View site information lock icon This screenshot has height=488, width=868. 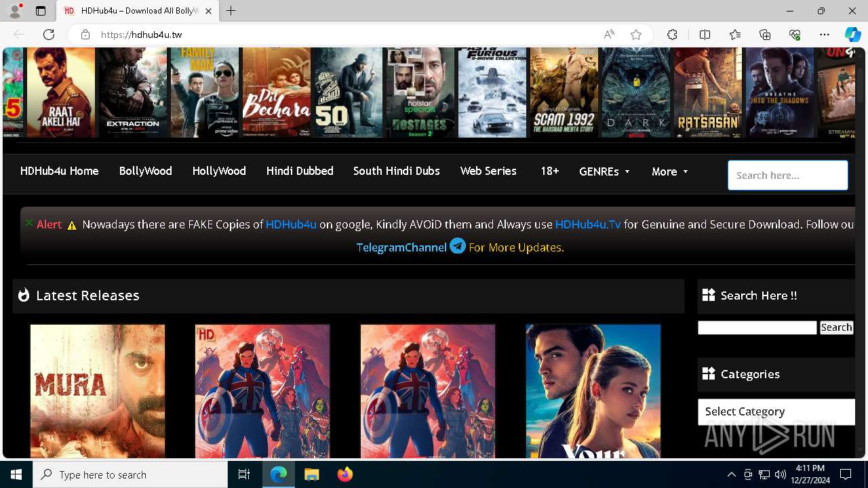[x=85, y=35]
